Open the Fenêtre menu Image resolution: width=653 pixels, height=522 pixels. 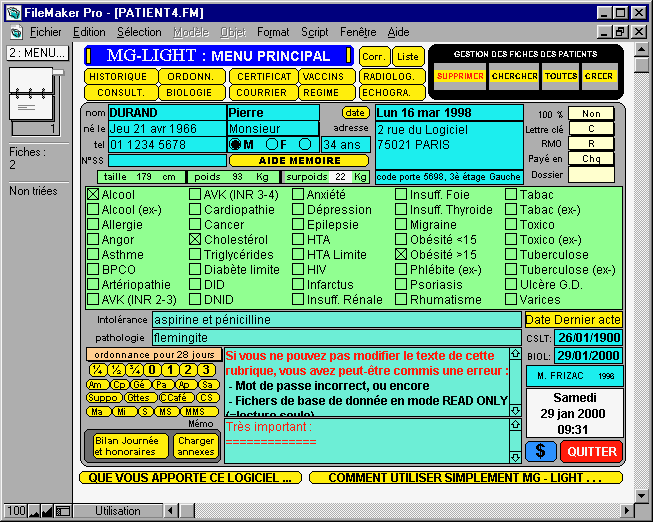[358, 32]
